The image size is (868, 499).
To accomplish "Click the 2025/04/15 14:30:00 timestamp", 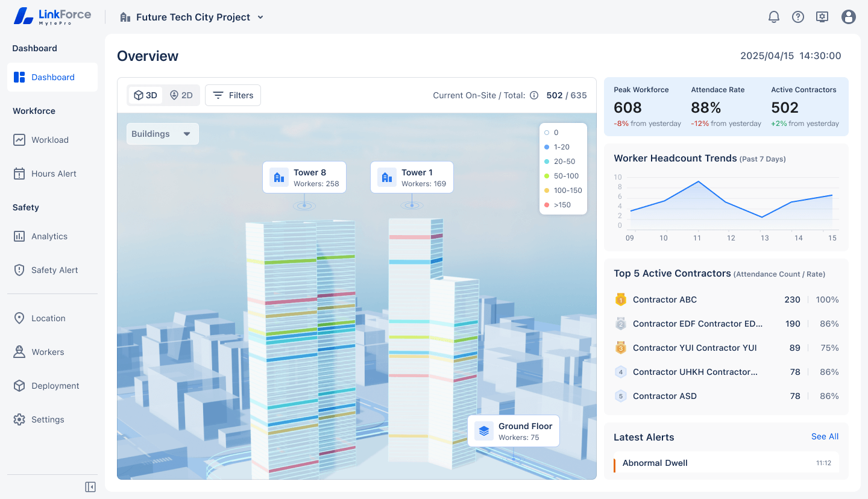I will point(791,56).
